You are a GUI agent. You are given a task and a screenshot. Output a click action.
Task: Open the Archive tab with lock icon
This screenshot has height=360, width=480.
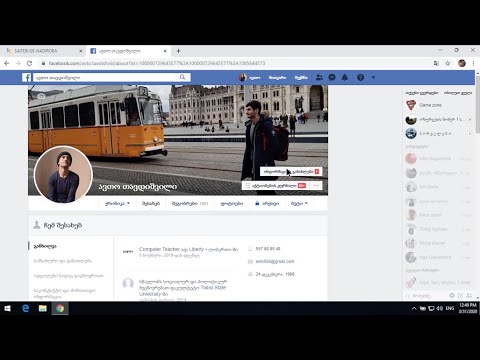click(x=267, y=203)
